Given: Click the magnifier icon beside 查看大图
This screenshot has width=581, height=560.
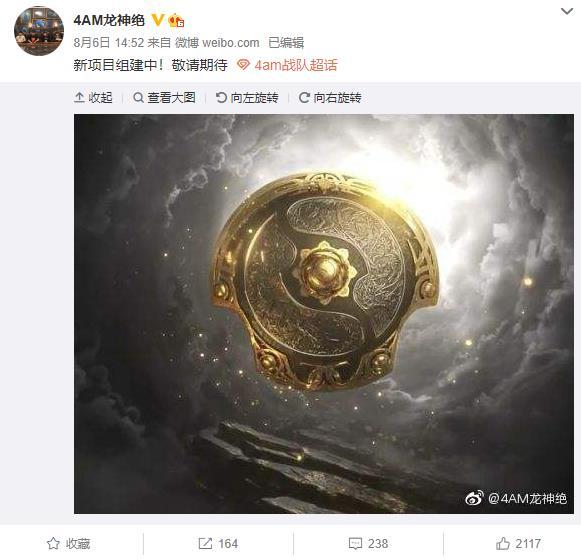Looking at the screenshot, I should pos(138,97).
